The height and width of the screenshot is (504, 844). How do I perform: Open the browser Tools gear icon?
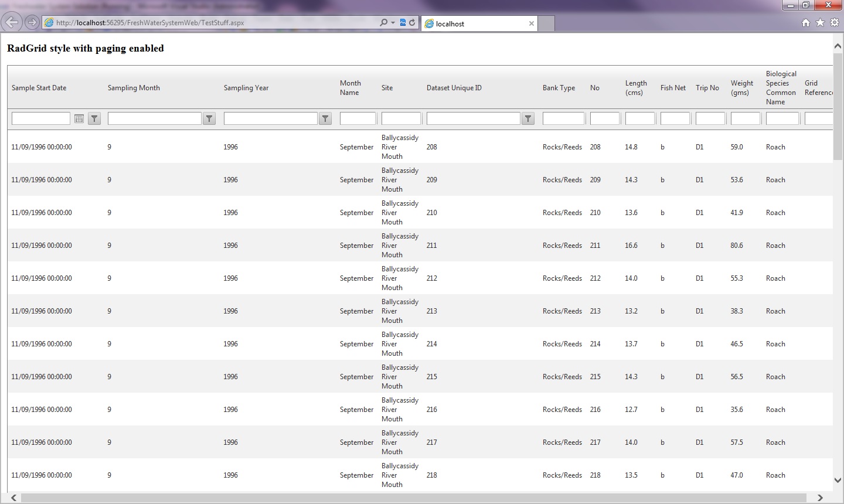[835, 22]
